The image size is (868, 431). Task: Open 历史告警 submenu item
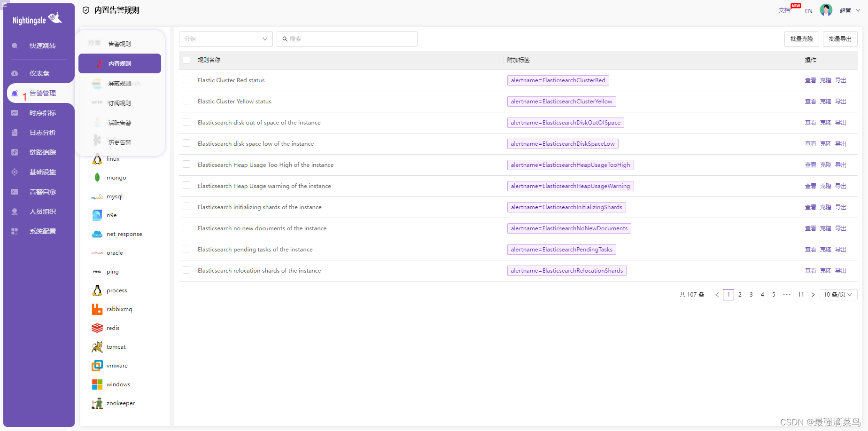pos(120,142)
